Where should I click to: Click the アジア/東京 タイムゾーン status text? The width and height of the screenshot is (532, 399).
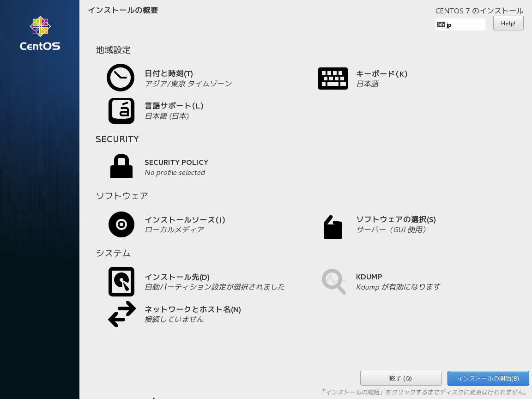[188, 84]
